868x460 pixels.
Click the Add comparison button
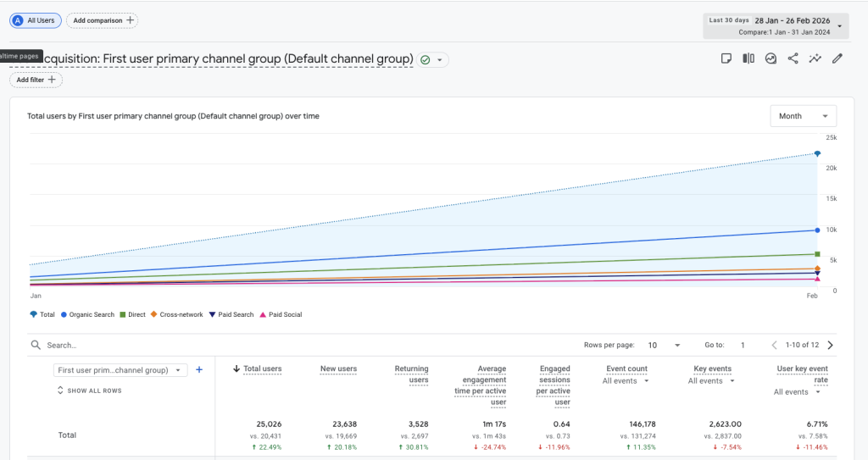[x=102, y=19]
